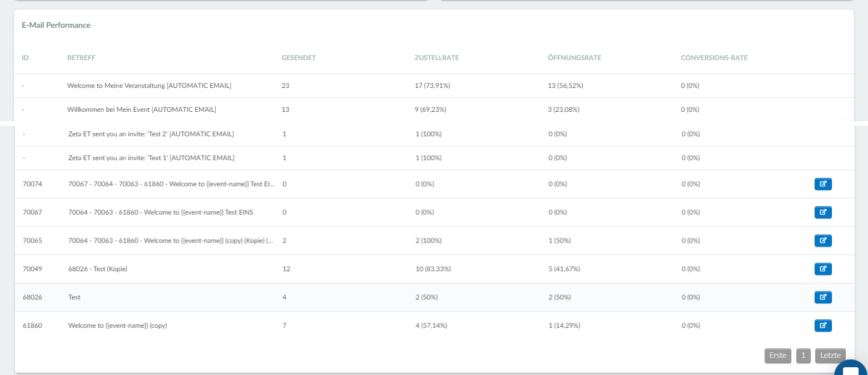868x375 pixels.
Task: Click ID cell 61860
Action: 32,325
